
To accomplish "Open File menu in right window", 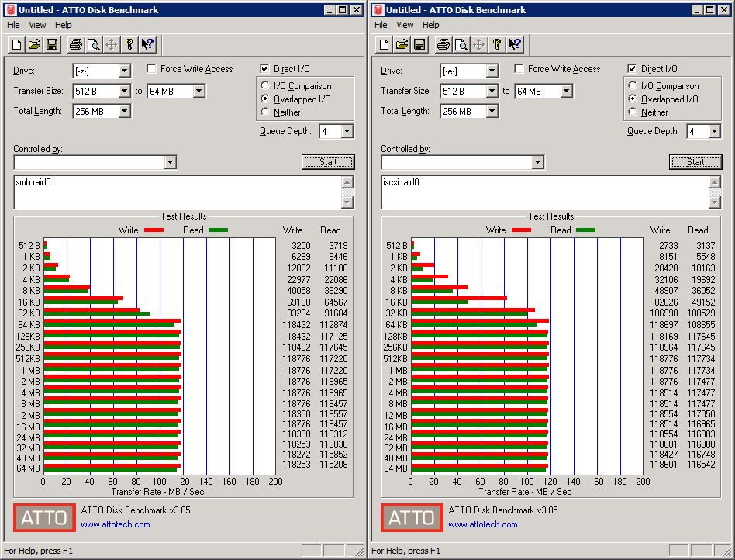I will [x=381, y=25].
